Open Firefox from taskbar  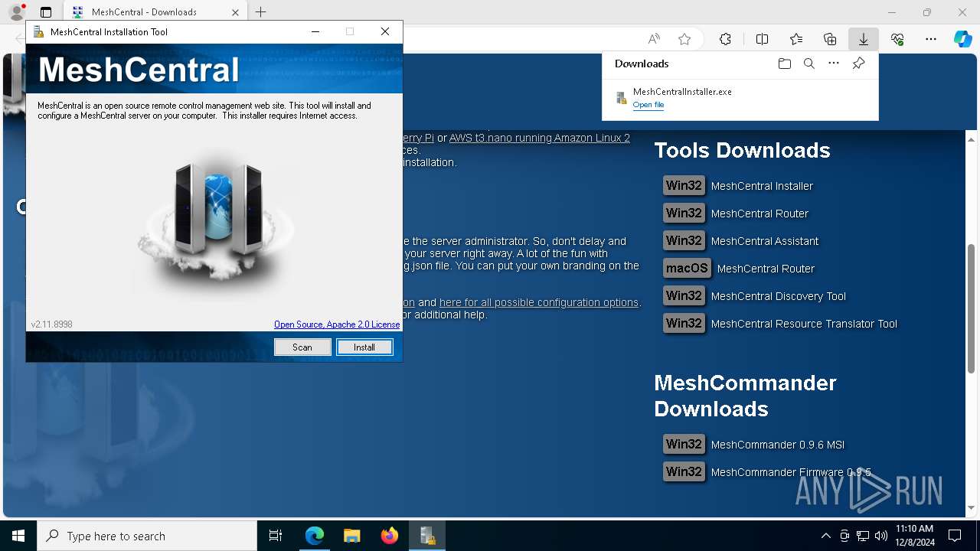pos(390,536)
